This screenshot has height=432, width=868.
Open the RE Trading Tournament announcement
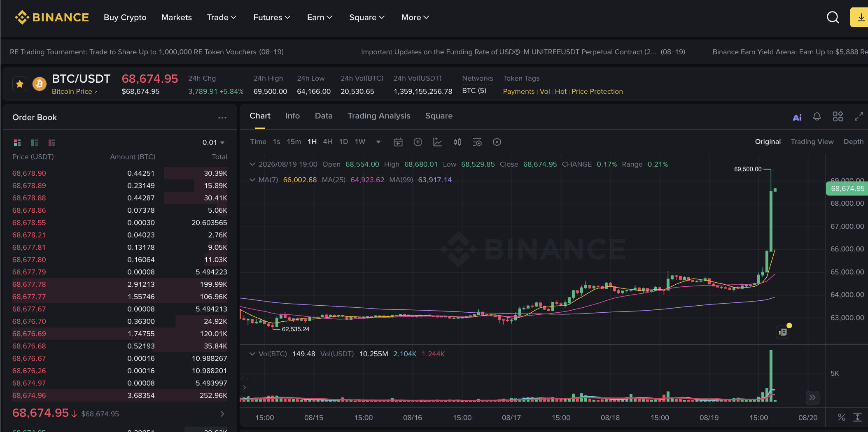coord(147,52)
